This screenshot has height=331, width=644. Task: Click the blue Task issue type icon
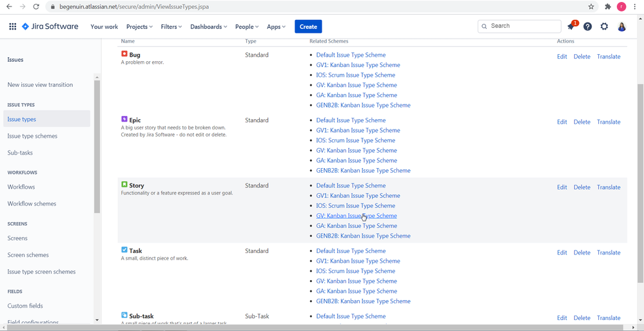[124, 250]
